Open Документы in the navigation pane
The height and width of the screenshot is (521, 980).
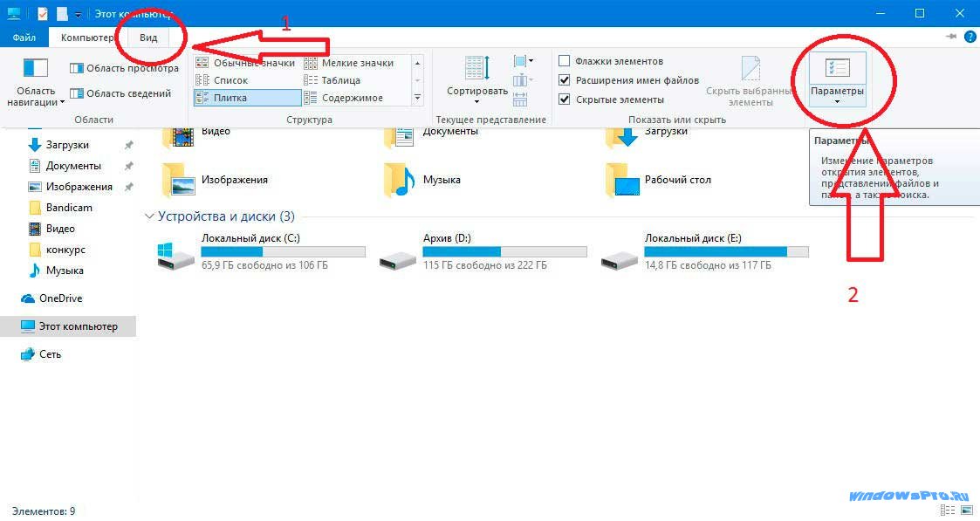(73, 166)
